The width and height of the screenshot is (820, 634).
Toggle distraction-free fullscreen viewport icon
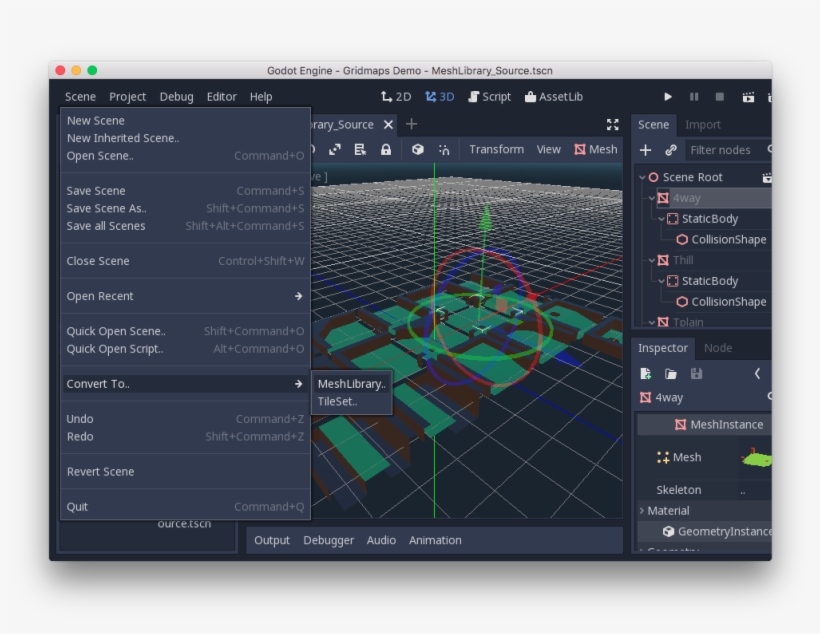[612, 124]
